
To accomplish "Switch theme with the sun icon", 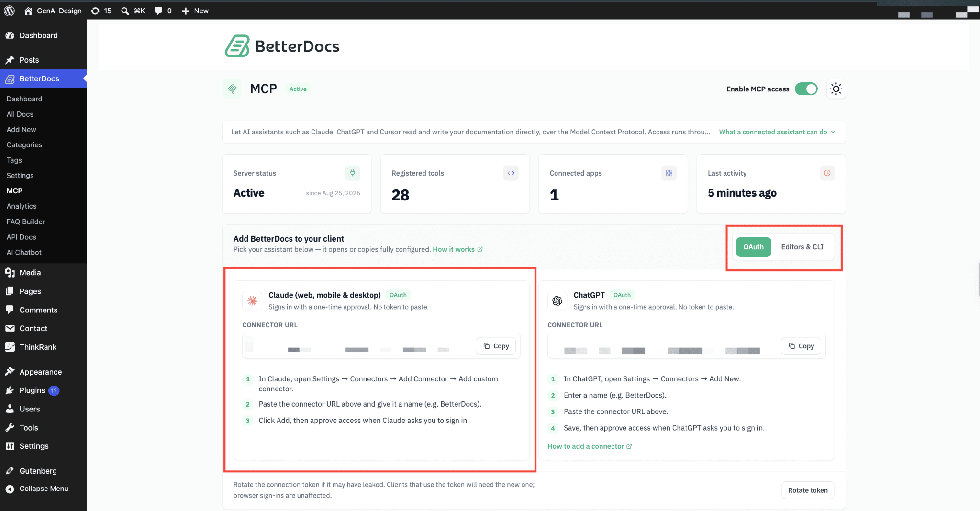I will tap(836, 89).
